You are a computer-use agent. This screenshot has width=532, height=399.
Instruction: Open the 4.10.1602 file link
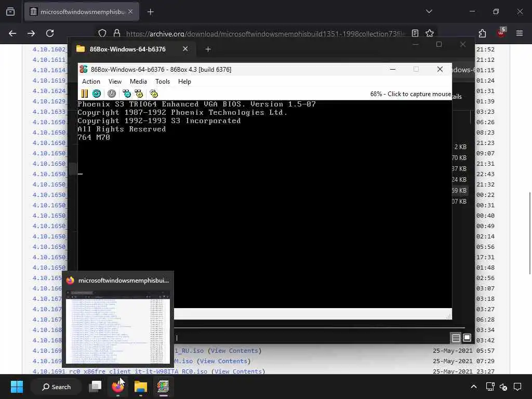click(49, 49)
